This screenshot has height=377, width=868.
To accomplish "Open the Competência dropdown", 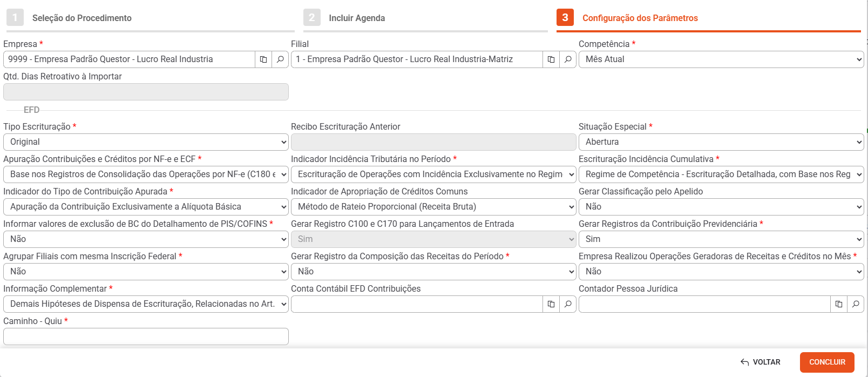I will (x=721, y=59).
